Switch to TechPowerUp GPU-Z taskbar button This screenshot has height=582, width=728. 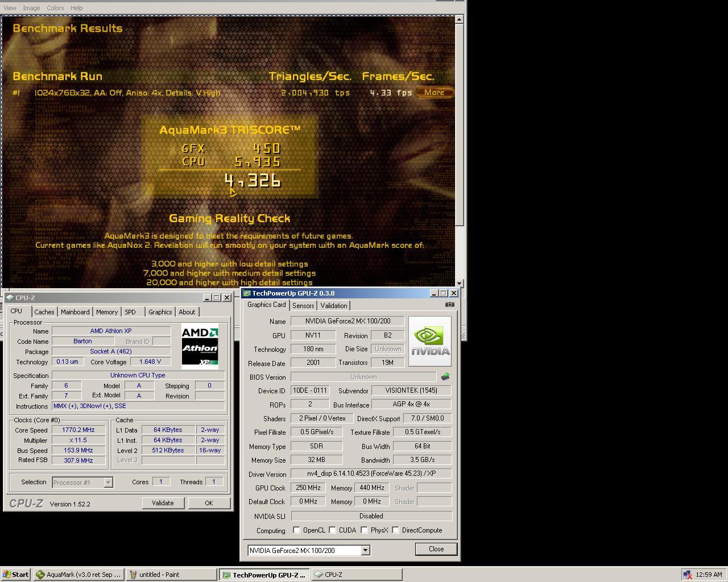coord(264,575)
